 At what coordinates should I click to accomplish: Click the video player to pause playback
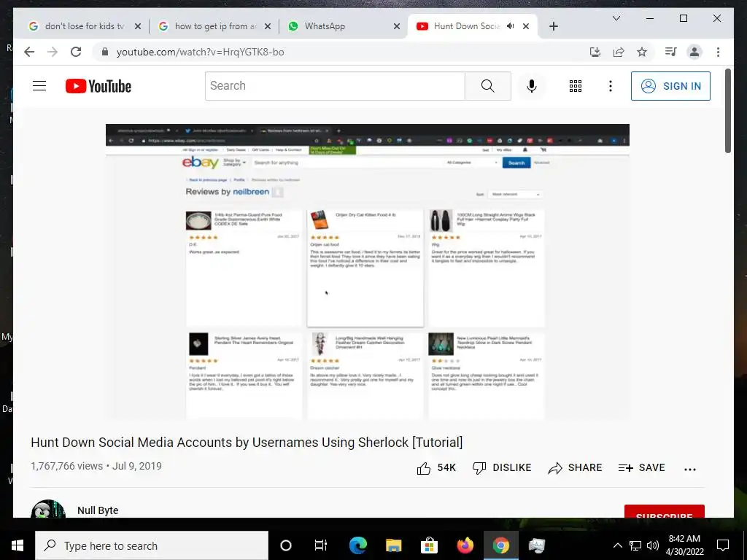pos(368,271)
